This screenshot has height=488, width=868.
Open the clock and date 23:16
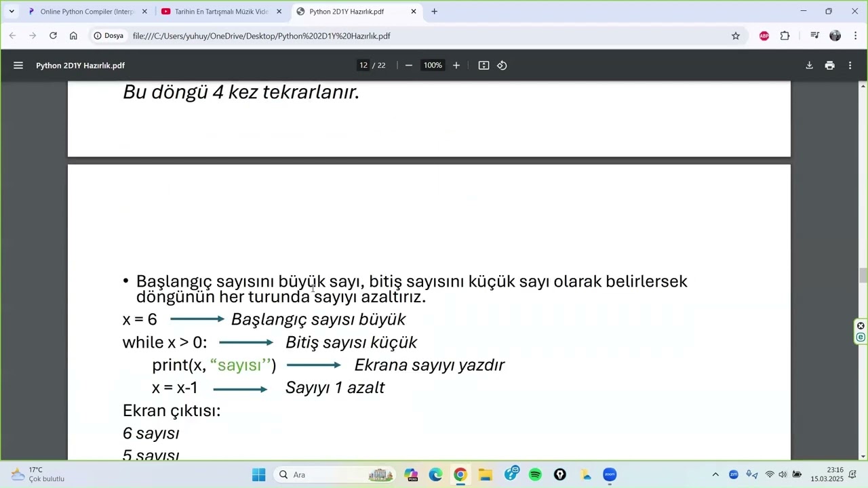(x=827, y=474)
